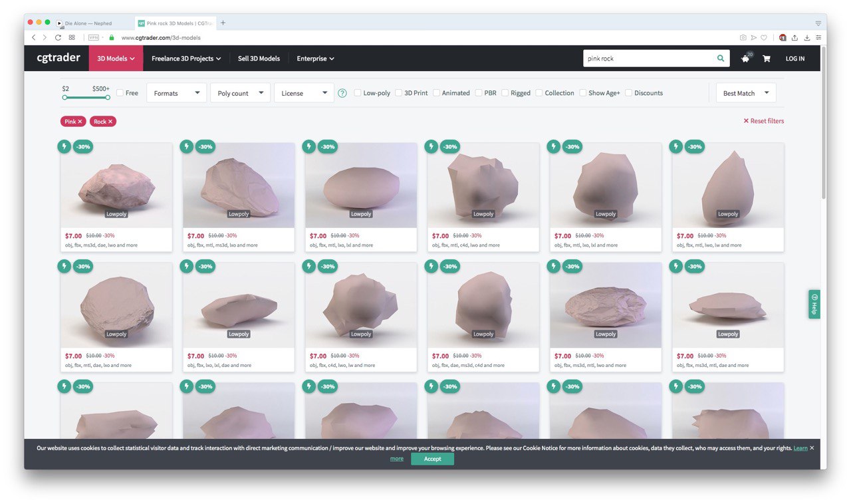Open rock thumbnail with 'obj, fbx, lxo, lxl, dae' formats

point(239,305)
